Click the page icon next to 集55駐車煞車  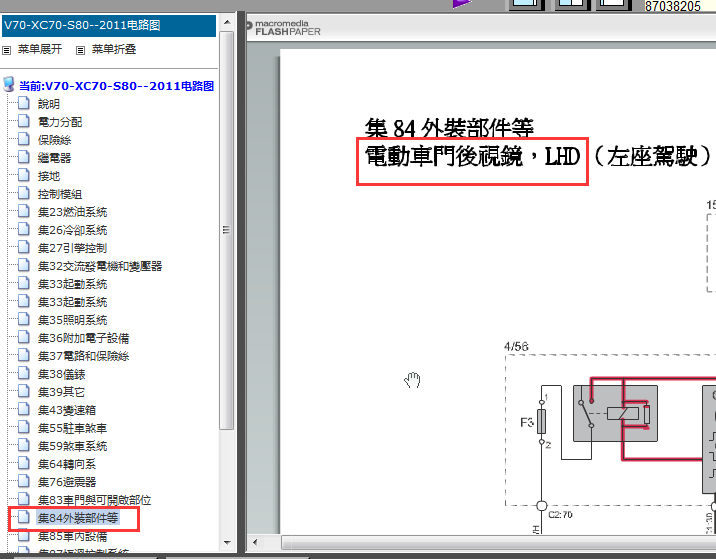pyautogui.click(x=24, y=427)
